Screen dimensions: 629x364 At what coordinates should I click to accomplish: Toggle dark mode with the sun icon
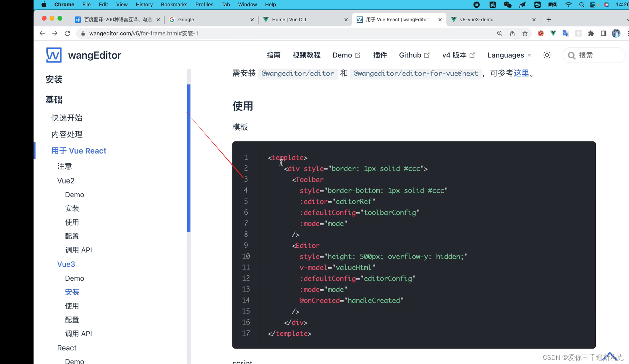[547, 55]
